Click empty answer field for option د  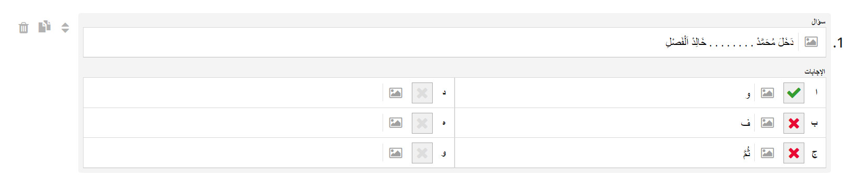233,93
